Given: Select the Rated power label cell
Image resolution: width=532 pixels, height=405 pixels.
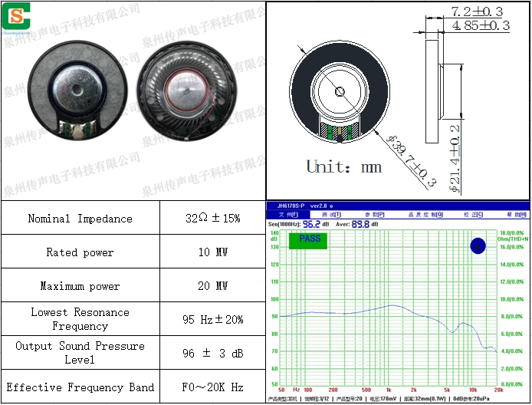Looking at the screenshot, I should tap(80, 252).
